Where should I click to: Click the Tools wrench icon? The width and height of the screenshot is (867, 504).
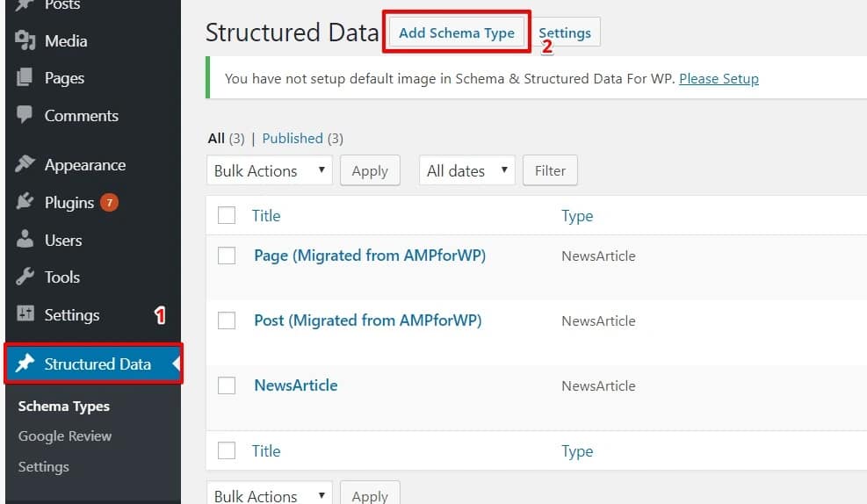pos(25,277)
